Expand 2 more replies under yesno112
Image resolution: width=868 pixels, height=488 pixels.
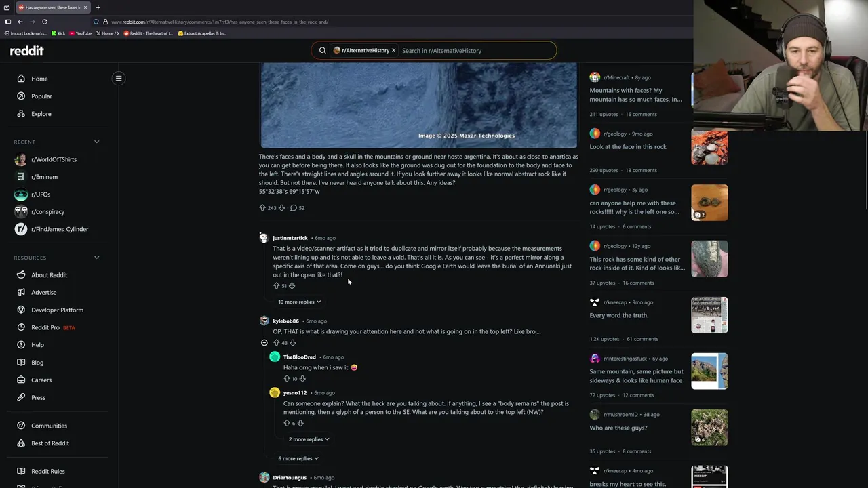click(309, 439)
